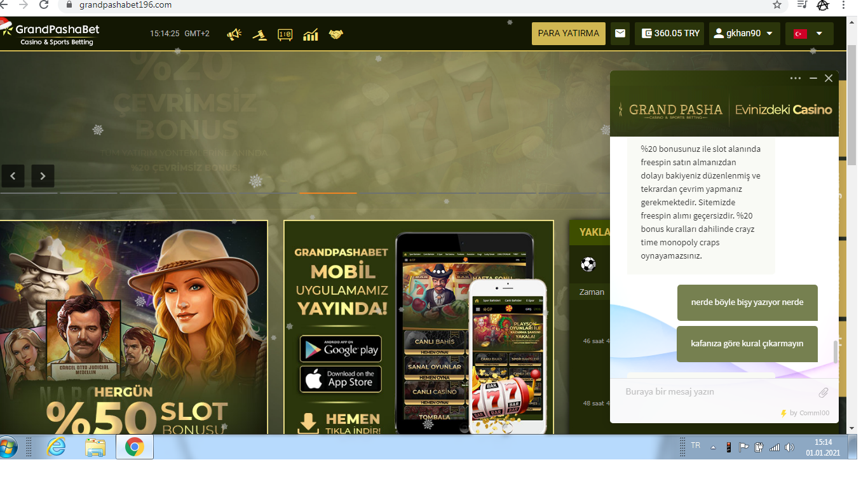The height and width of the screenshot is (488, 868).
Task: Click the TR input language indicator
Action: coord(696,445)
